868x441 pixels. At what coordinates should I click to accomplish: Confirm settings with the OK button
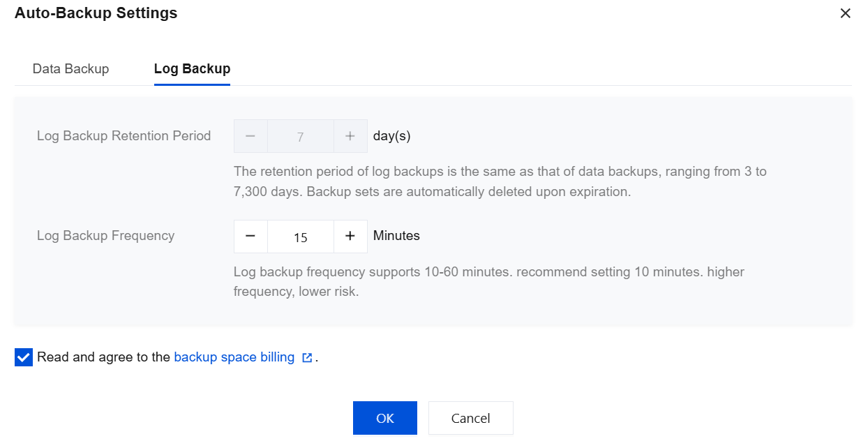pos(384,418)
